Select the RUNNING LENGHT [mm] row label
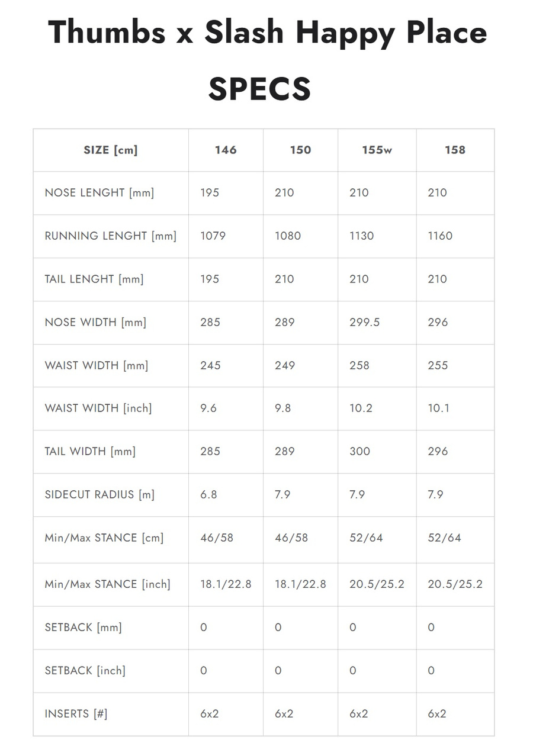Viewport: 533px width, 756px height. tap(110, 236)
